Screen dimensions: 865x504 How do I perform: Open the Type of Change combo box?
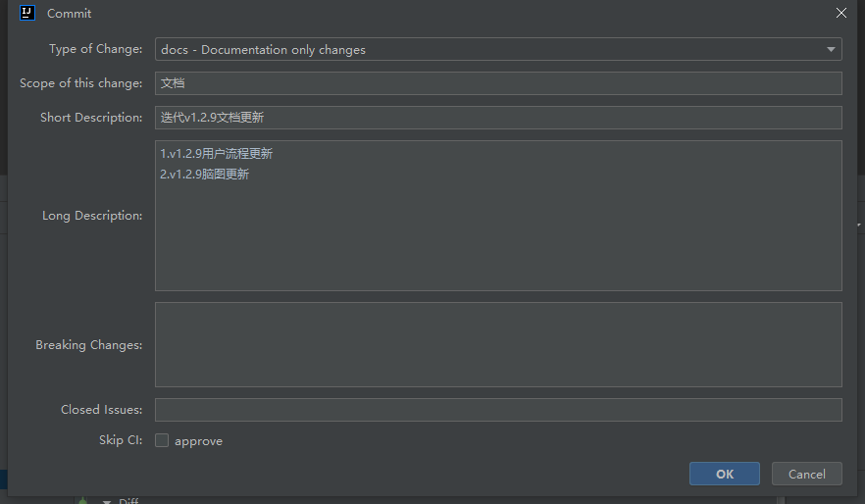(x=498, y=49)
